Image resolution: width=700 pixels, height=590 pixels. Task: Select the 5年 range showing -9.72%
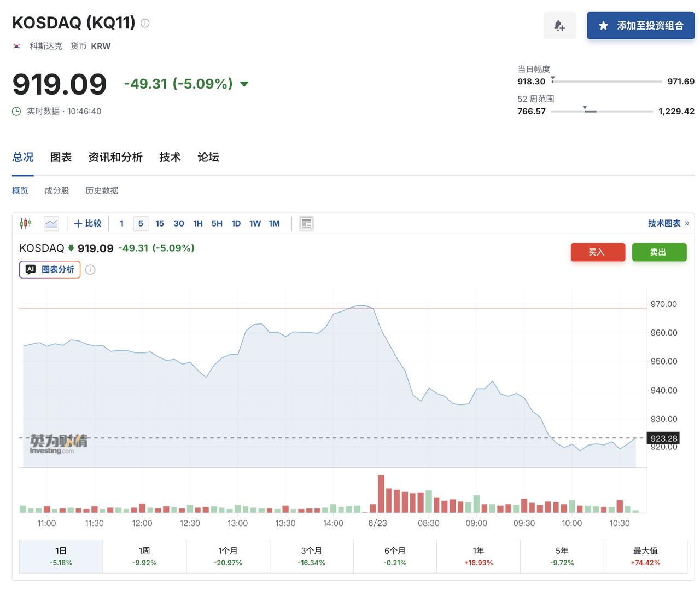point(562,556)
